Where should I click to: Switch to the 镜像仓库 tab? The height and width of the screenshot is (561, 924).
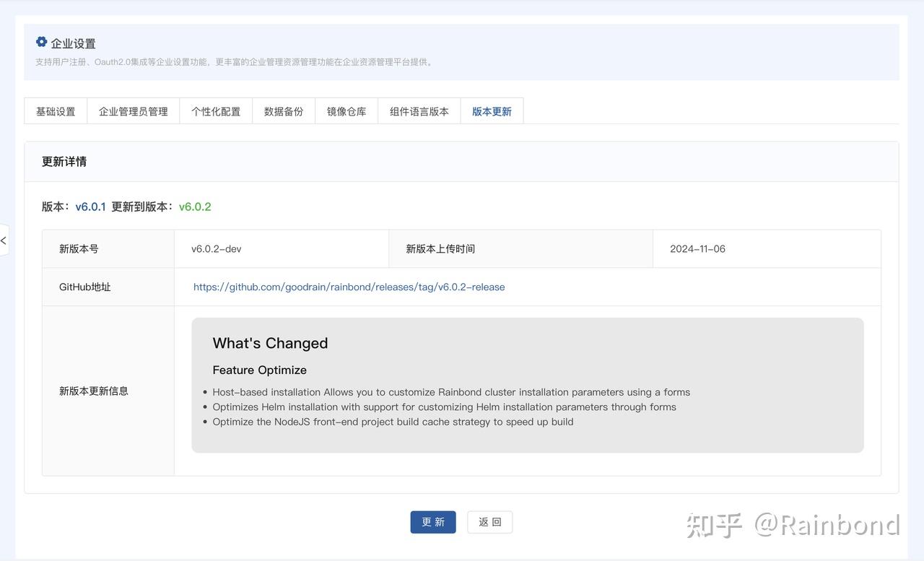pos(346,110)
